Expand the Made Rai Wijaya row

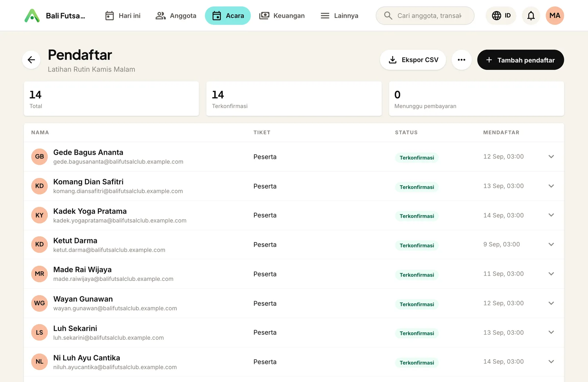(x=551, y=274)
